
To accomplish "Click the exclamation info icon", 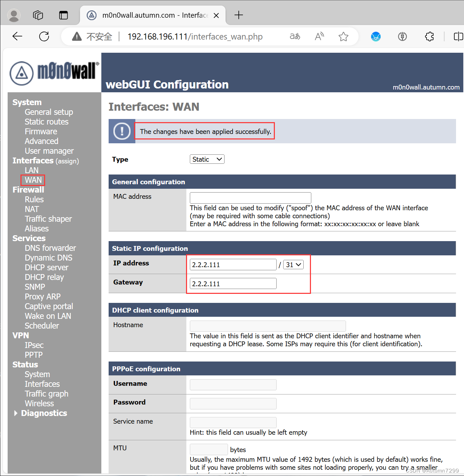I will coord(122,131).
